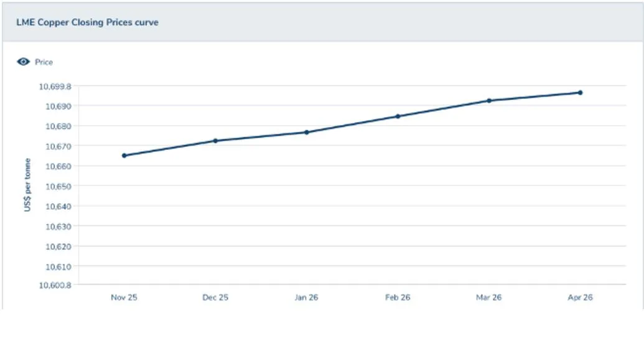The height and width of the screenshot is (341, 644).
Task: Click the Jan 26 data point marker
Action: pos(307,133)
